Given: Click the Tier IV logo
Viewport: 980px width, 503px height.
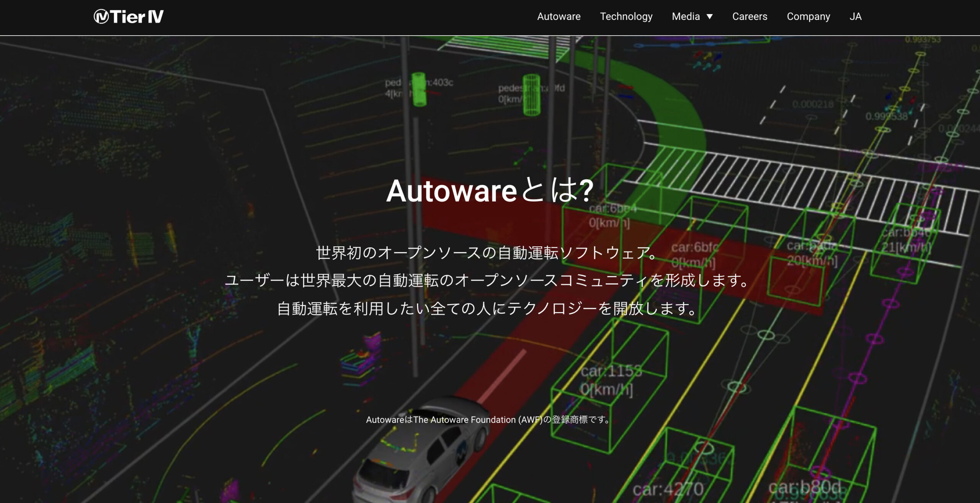Looking at the screenshot, I should coord(129,16).
